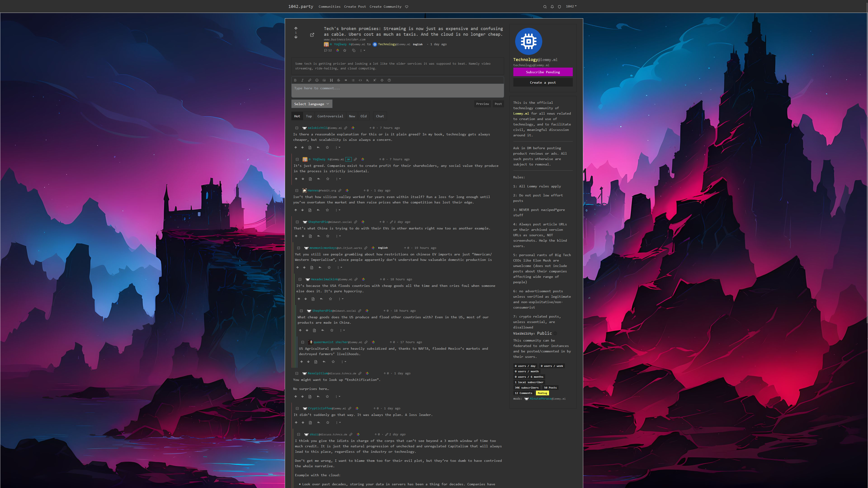Sort comments by New

point(352,116)
